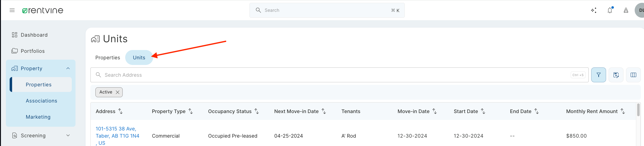
Task: Click the Rentvine logo
Action: point(43,10)
